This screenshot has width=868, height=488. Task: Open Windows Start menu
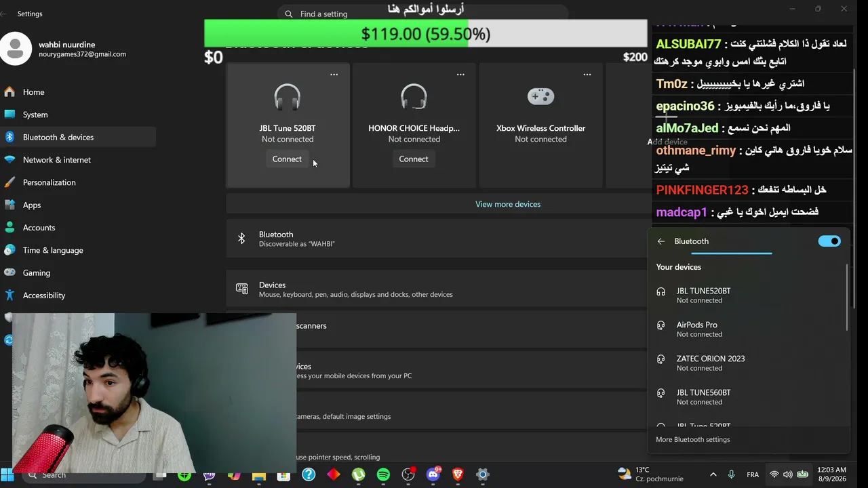[x=8, y=474]
